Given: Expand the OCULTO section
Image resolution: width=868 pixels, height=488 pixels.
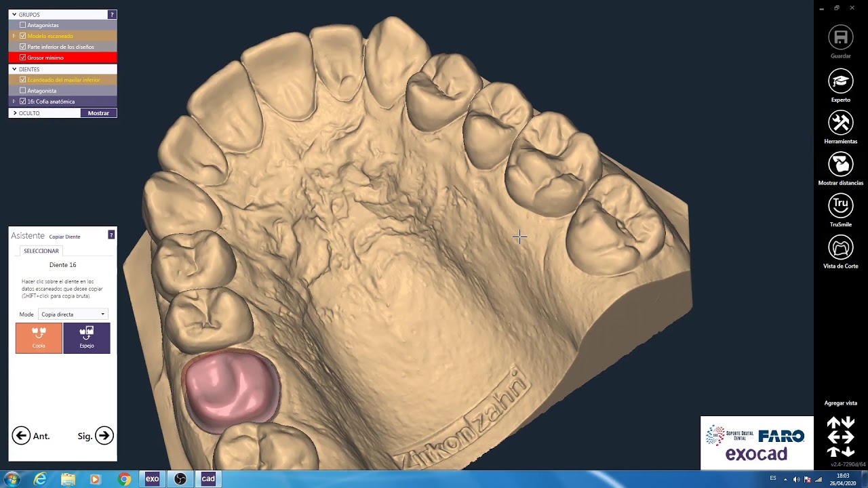Looking at the screenshot, I should coord(14,113).
